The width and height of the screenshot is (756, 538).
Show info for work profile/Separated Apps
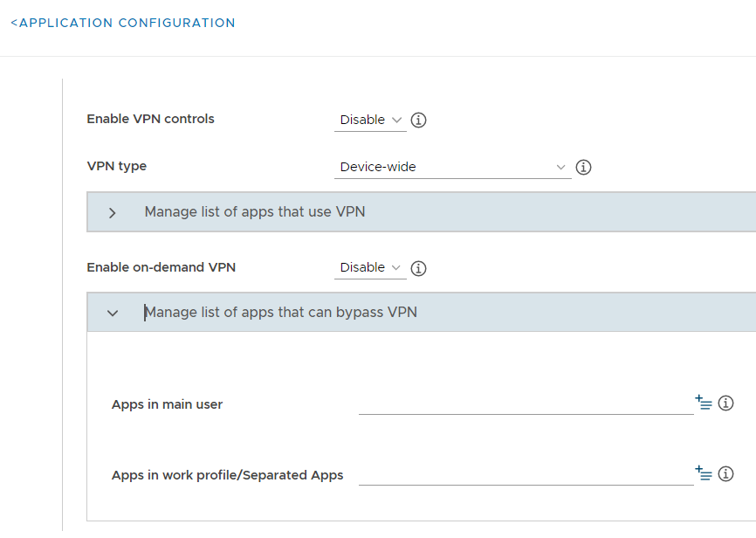click(725, 474)
